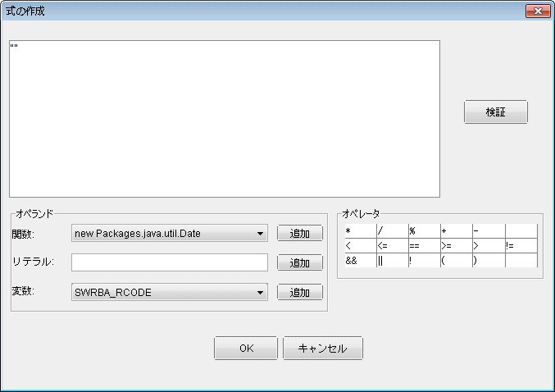Click the || logical OR operator
555x392 pixels.
coord(393,260)
